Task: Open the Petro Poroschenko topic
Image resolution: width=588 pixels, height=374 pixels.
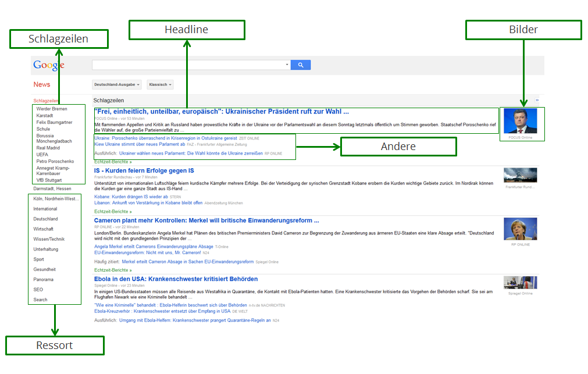Action: click(x=55, y=161)
